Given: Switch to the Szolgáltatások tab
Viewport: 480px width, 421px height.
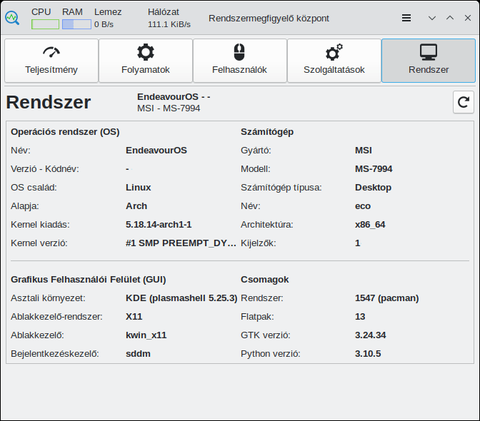Looking at the screenshot, I should [x=334, y=60].
